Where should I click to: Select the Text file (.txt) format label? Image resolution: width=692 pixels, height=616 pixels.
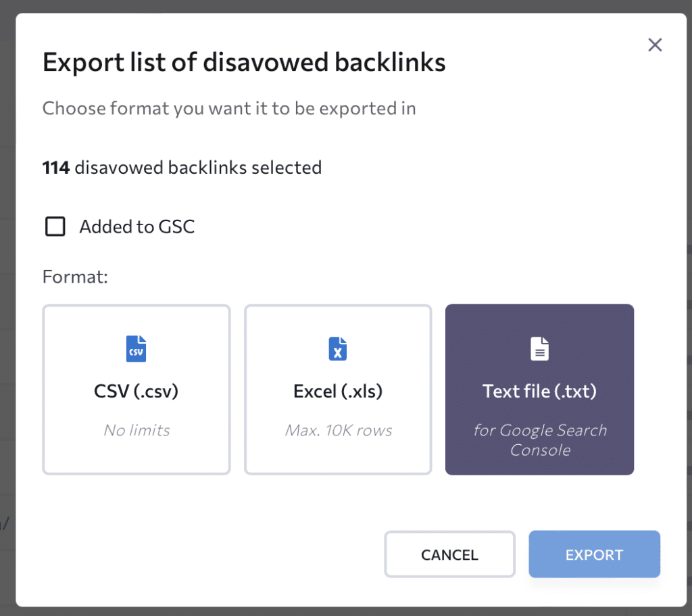tap(539, 392)
